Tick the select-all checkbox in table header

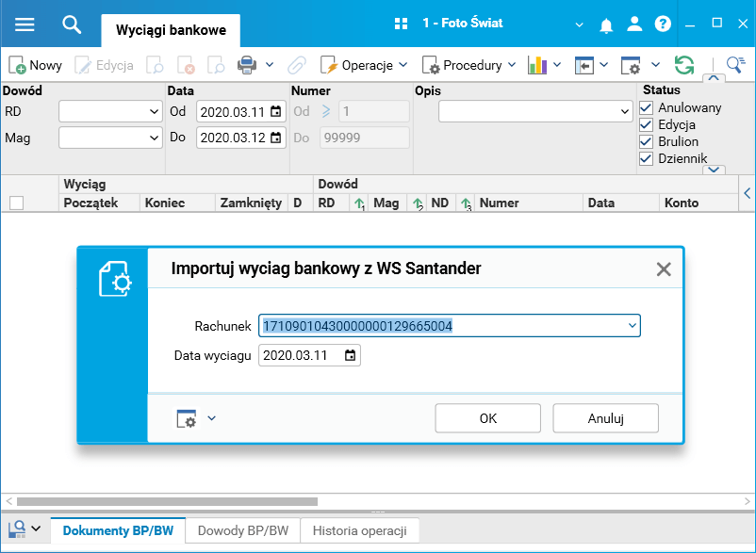(x=16, y=203)
